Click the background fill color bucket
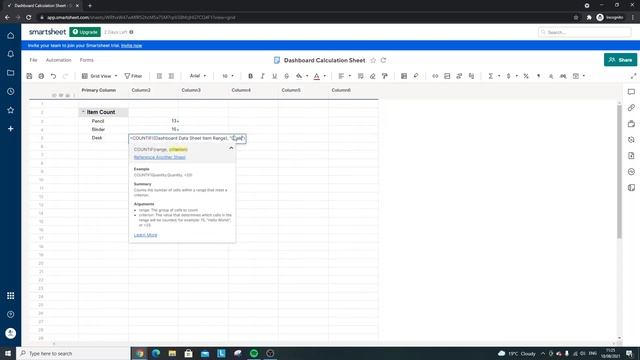 (299, 76)
